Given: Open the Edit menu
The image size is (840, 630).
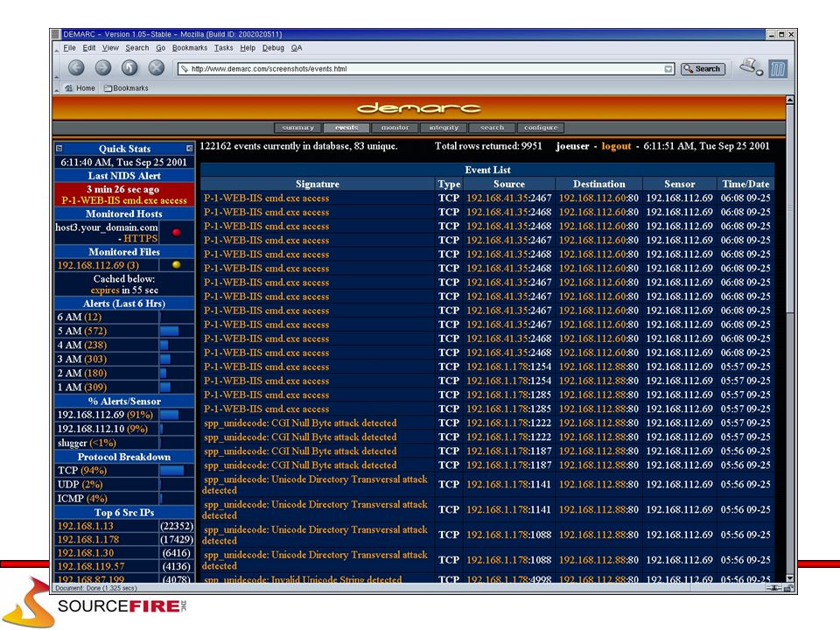Looking at the screenshot, I should pos(89,47).
